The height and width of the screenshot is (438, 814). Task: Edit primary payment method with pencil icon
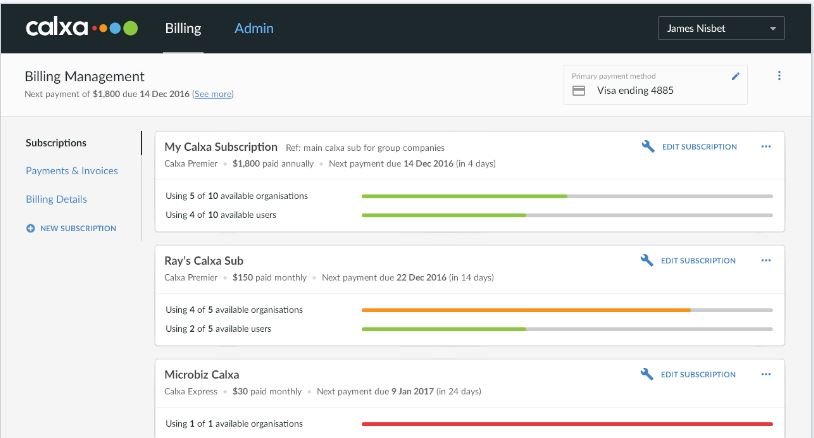[735, 76]
